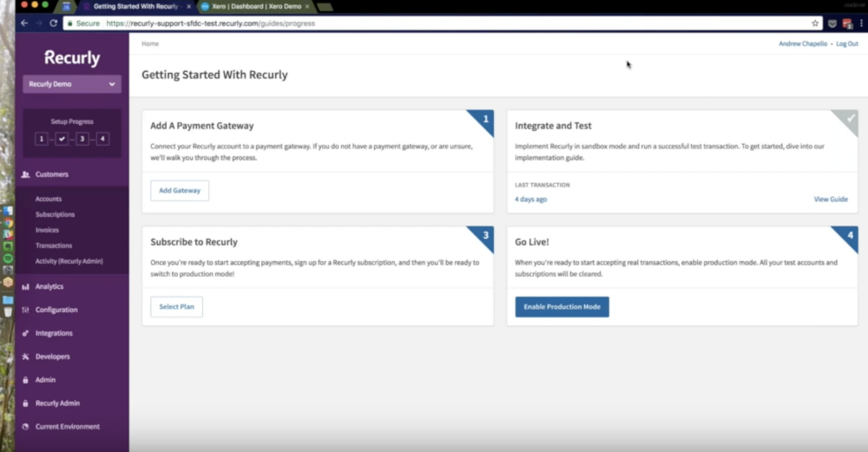Screen dimensions: 868x452
Task: Click Setup Progress step 1 box
Action: tap(42, 139)
